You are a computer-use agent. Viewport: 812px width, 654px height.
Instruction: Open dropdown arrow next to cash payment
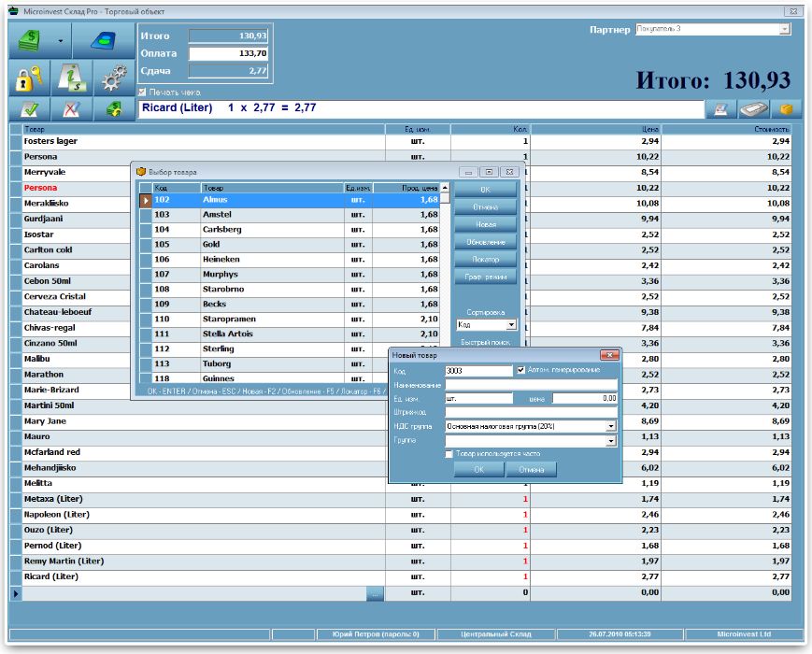click(x=61, y=40)
